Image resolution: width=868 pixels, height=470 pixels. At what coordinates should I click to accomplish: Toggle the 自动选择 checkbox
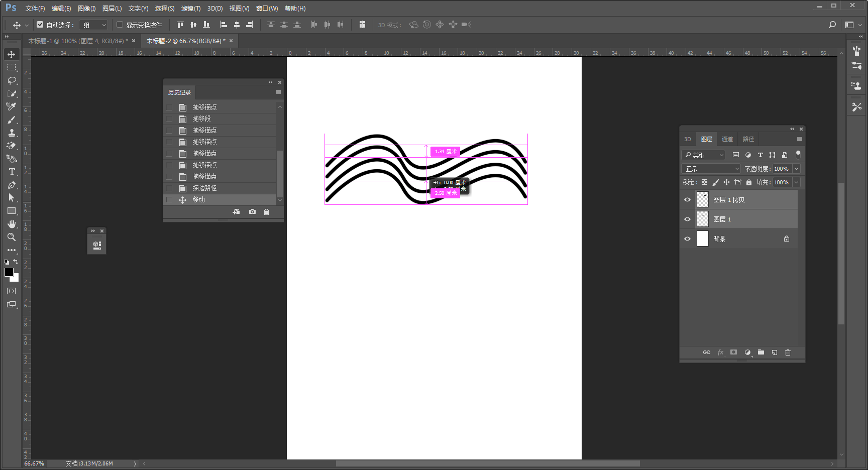40,24
